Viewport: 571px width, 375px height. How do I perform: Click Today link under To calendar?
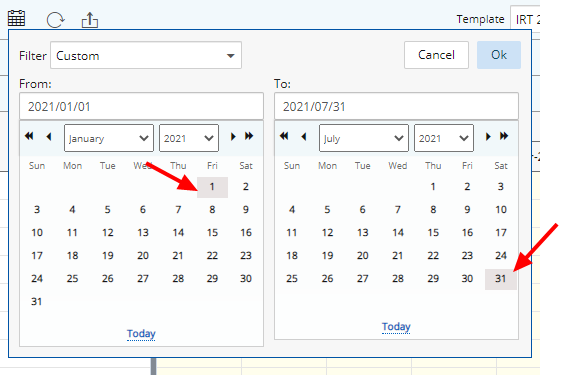pos(396,327)
